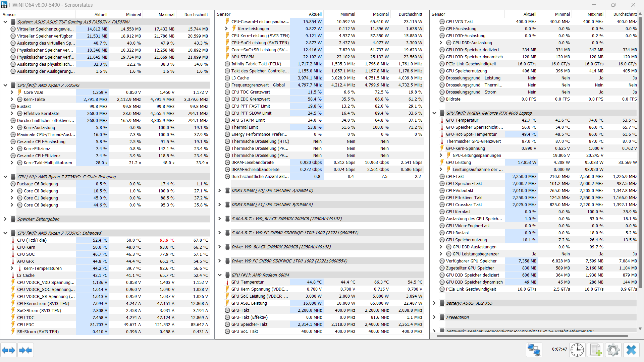
Task: Click the Durchschnitt column header in middle panel
Action: coord(410,14)
